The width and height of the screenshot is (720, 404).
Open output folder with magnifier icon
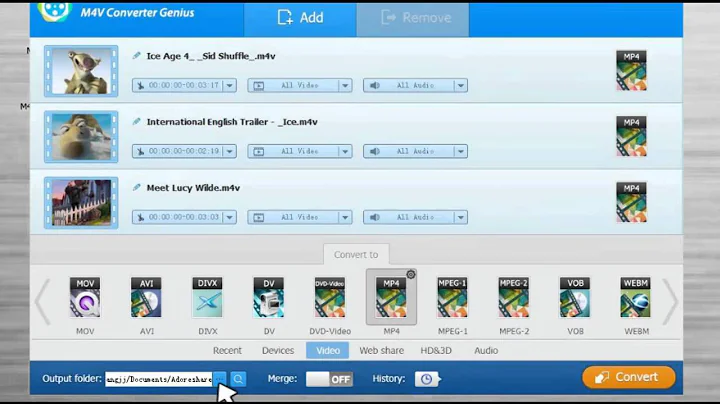(x=238, y=379)
